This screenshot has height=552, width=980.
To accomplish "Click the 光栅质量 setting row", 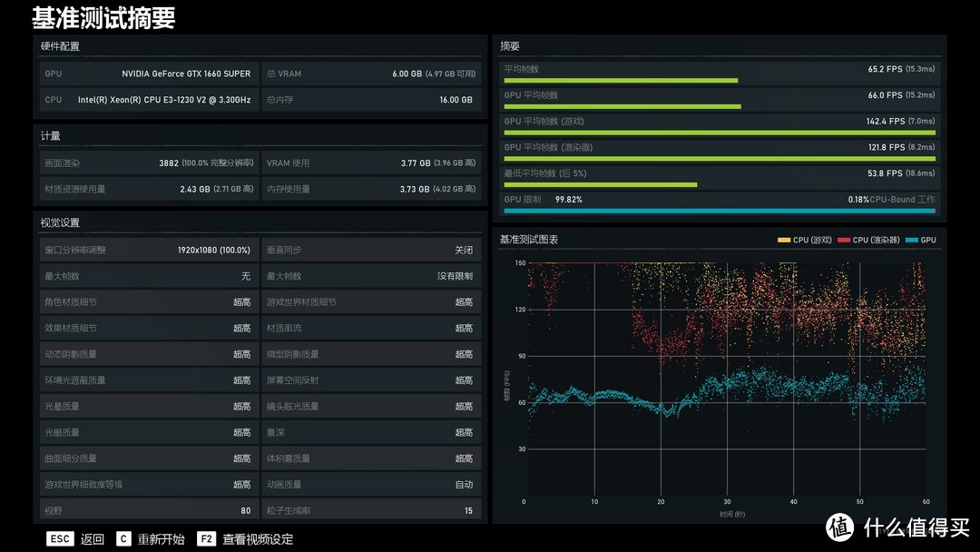I will [x=149, y=432].
